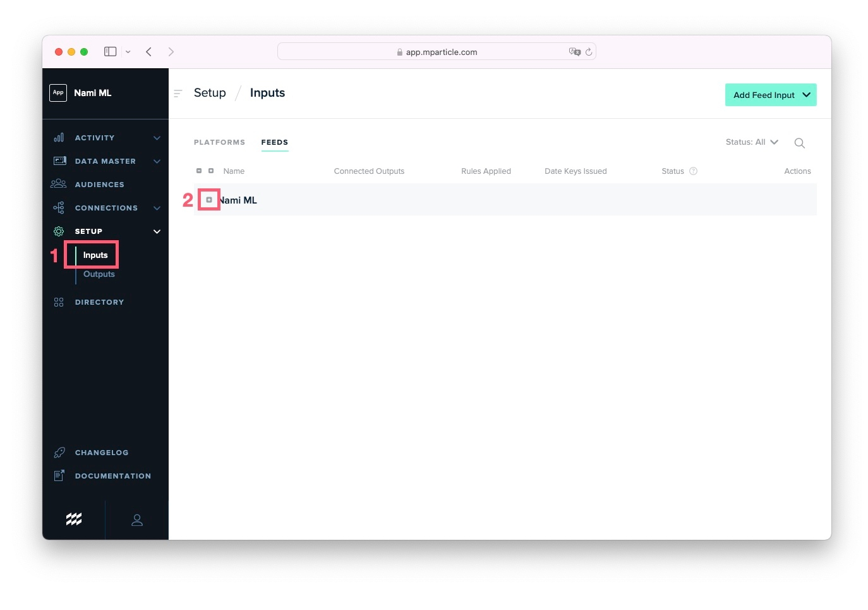
Task: Click the browser sidebar toggle icon
Action: click(111, 52)
